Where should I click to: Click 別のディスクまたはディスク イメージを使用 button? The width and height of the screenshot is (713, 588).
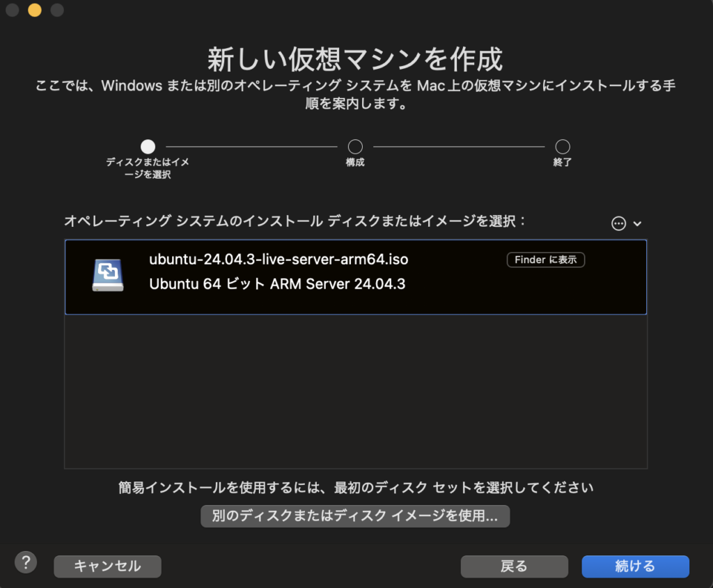(355, 516)
